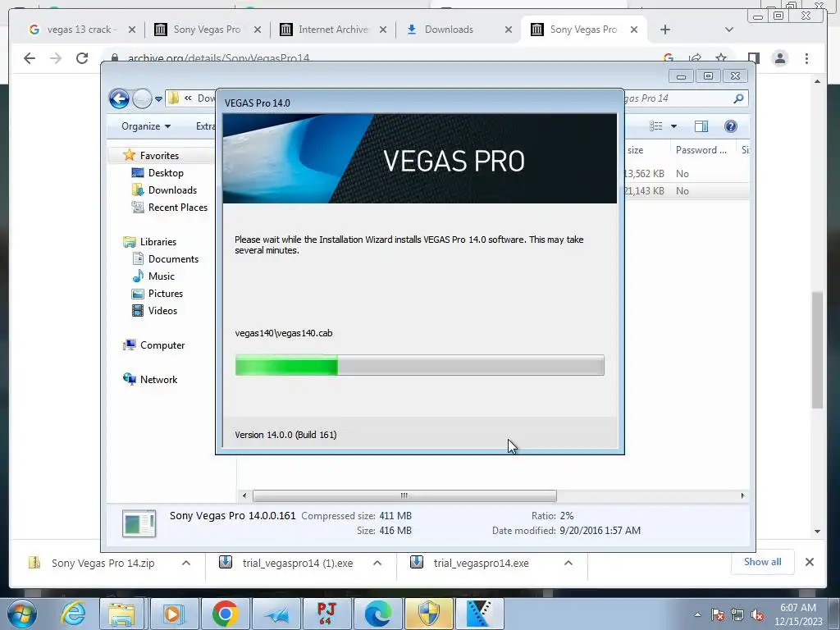Click the Chrome forward arrow
This screenshot has width=840, height=630.
(x=56, y=58)
